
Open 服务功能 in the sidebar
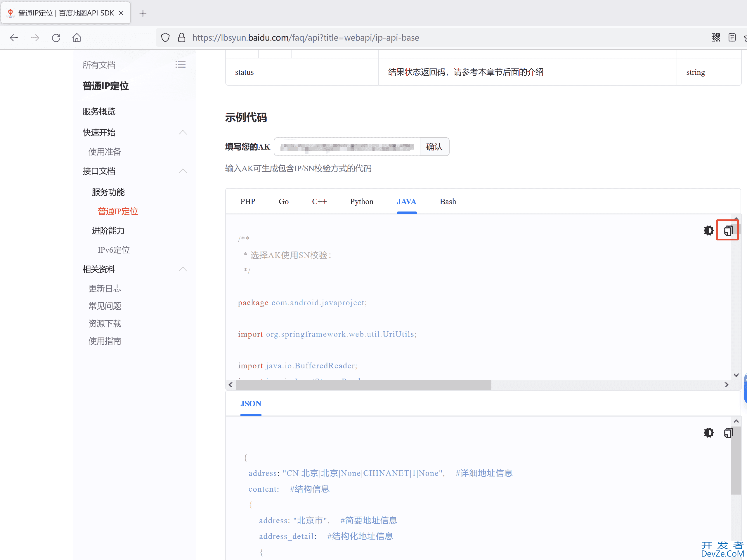[108, 192]
